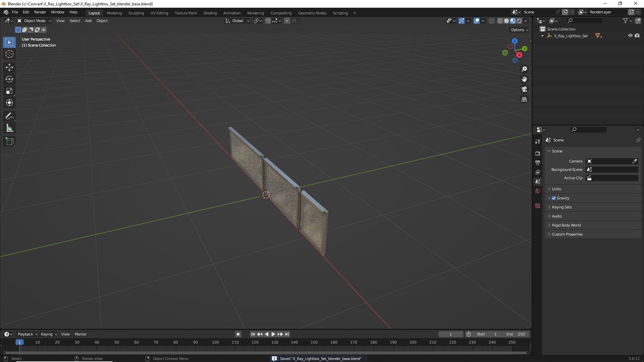Switch to the Shading workspace tab
The width and height of the screenshot is (644, 362).
[x=210, y=13]
